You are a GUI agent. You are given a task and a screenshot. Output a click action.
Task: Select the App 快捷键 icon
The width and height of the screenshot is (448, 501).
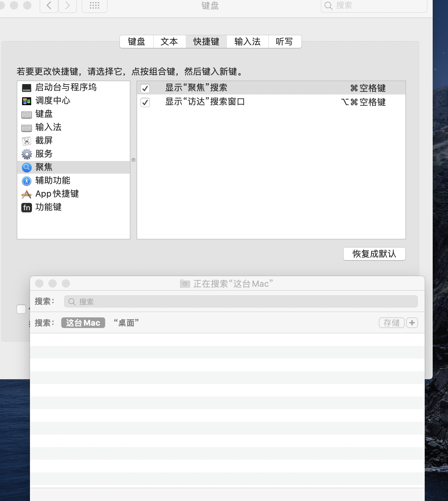point(27,194)
